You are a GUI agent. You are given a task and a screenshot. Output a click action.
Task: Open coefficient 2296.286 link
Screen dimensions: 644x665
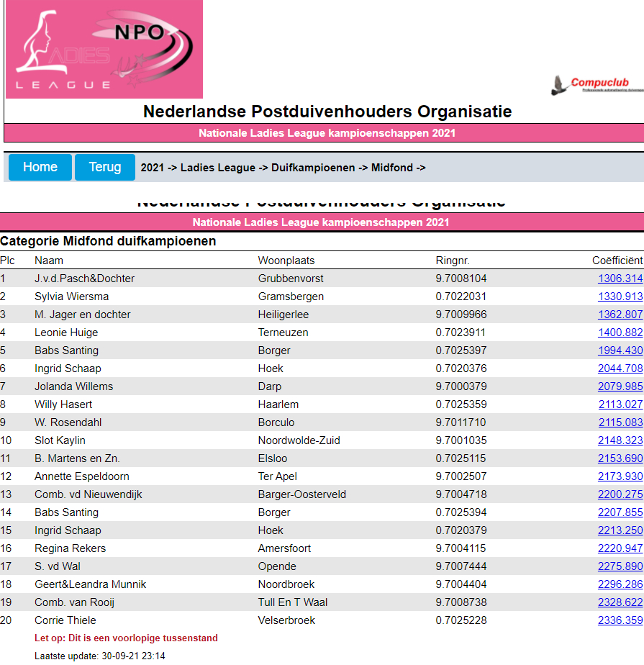[x=620, y=584]
